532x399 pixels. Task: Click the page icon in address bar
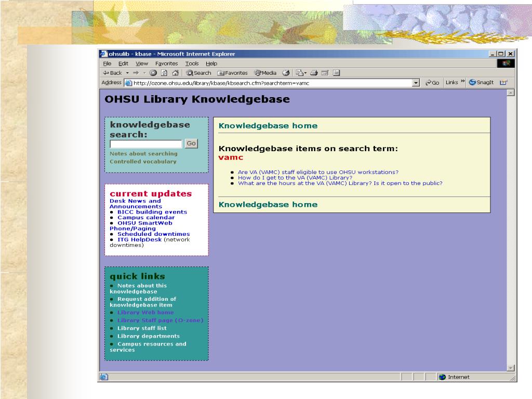coord(129,83)
